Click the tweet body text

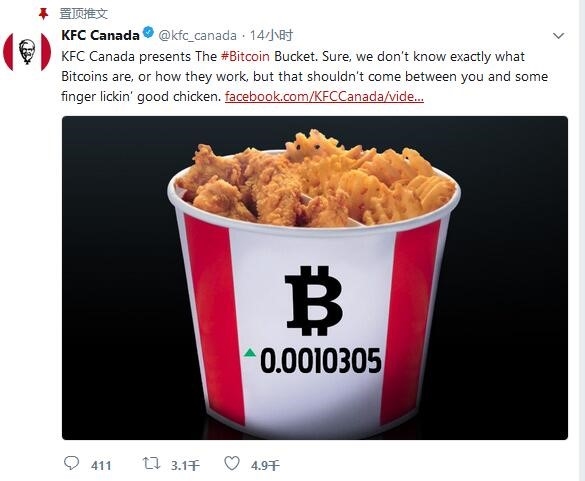click(304, 76)
